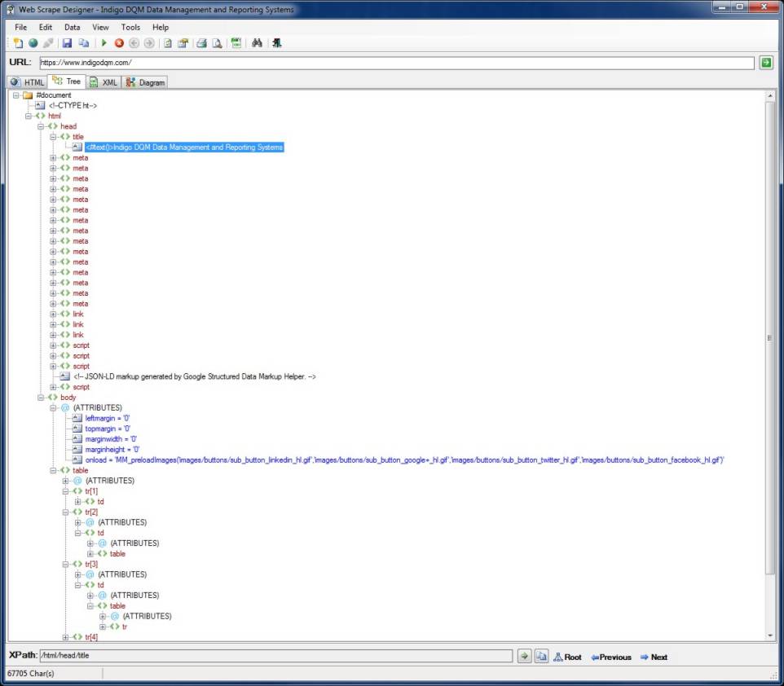Open the Data menu
The height and width of the screenshot is (686, 784).
73,27
